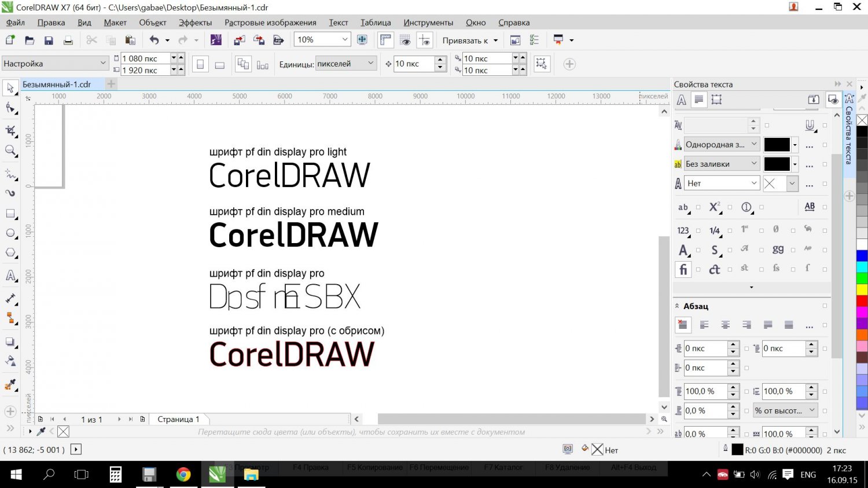Apply full justify alignment
Image resolution: width=868 pixels, height=488 pixels.
click(768, 325)
